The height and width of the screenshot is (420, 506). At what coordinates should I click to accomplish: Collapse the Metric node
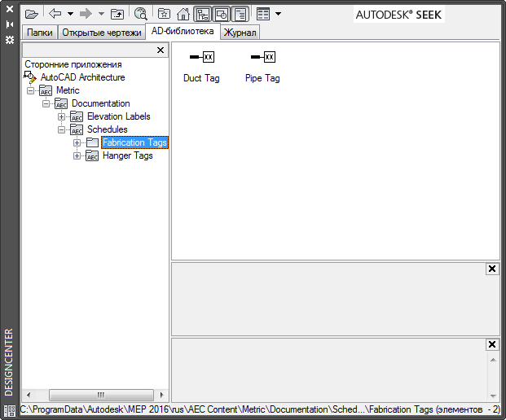point(31,90)
